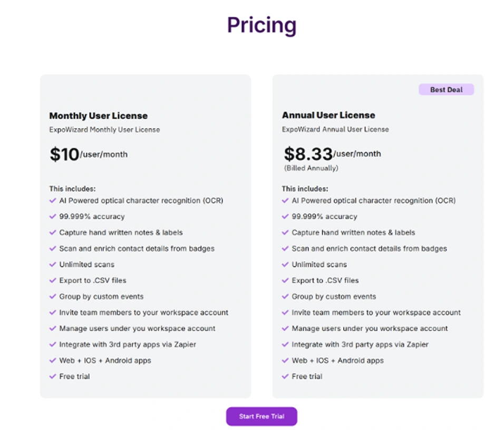The height and width of the screenshot is (434, 504).
Task: Click the $8.33 per user per month price
Action: [332, 154]
